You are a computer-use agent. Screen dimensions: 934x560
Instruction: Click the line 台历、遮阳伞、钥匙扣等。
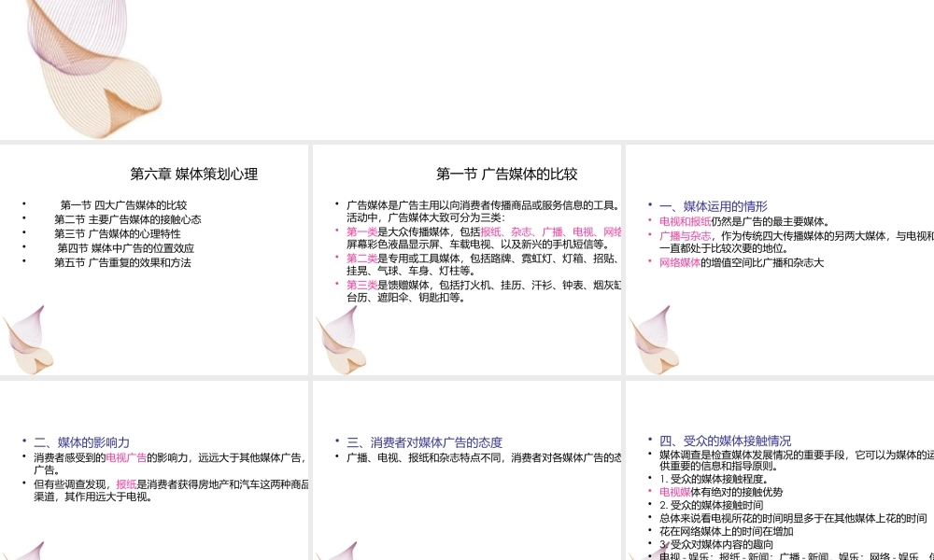tap(406, 298)
